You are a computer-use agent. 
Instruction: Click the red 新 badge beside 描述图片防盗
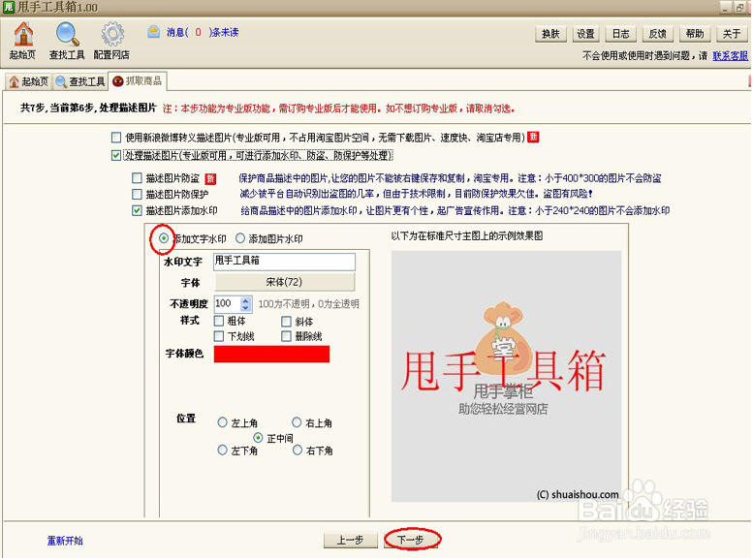pos(210,178)
